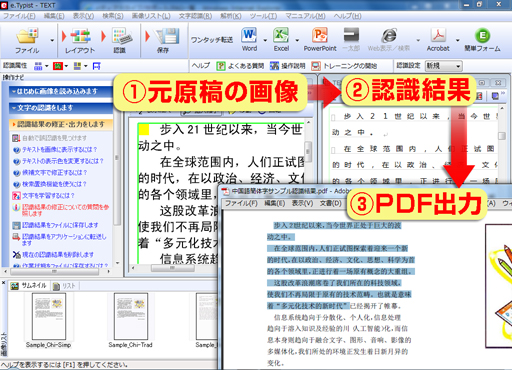
Task: Open 表示(V) menu in the PDF window
Action: [x=302, y=203]
